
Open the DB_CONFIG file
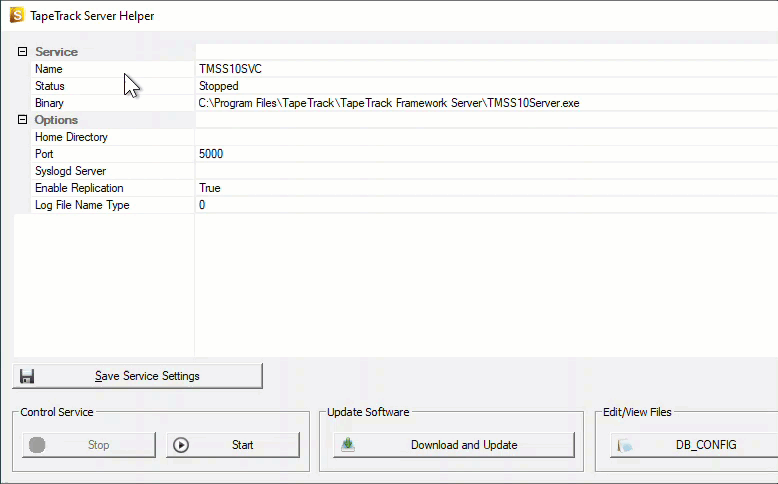tap(694, 445)
